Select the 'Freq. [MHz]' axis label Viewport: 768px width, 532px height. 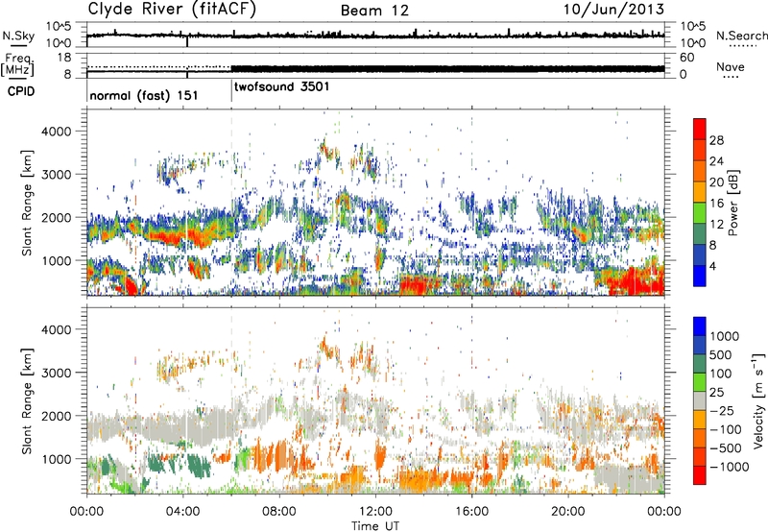pyautogui.click(x=17, y=65)
